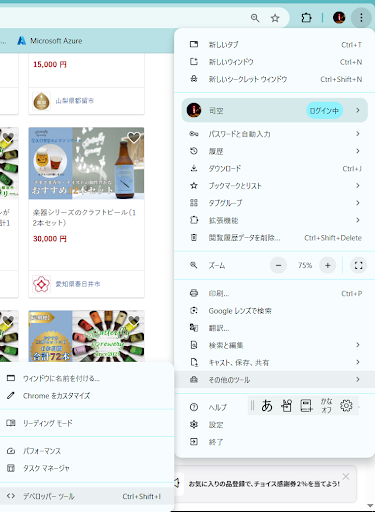Expand キャスト、保存、共有 submenu

pos(275,363)
